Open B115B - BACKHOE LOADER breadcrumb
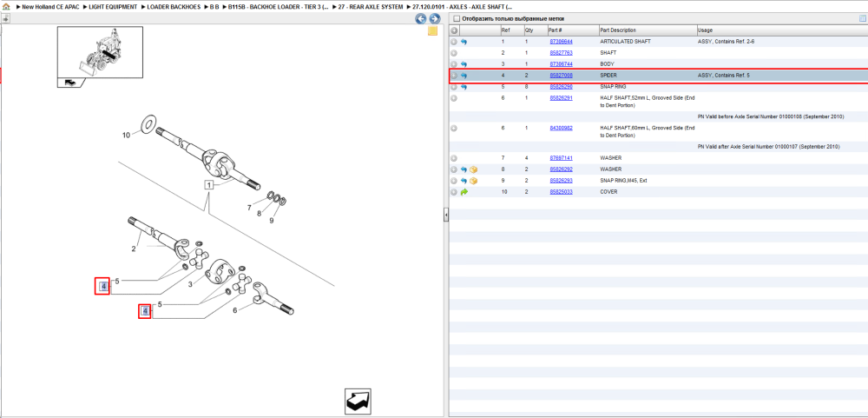Screen dimensions: 868x418 coord(279,7)
